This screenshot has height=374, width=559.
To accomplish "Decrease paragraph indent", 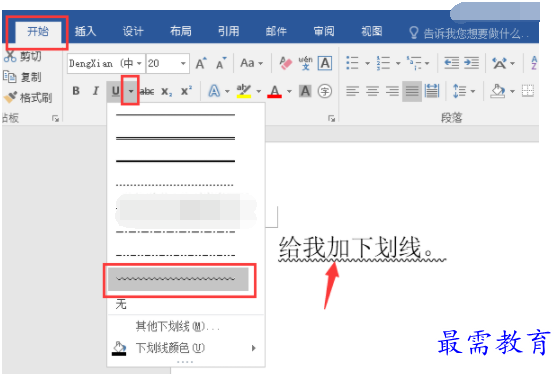I will [x=451, y=63].
